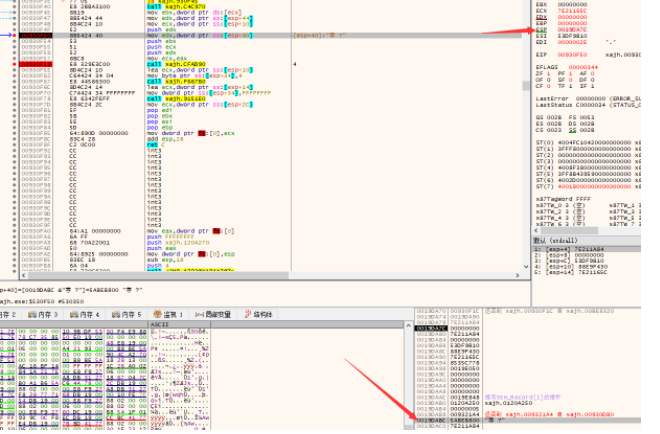Switch to the 内存 5 dump tab
Image resolution: width=660 pixels, height=434 pixels.
127,314
